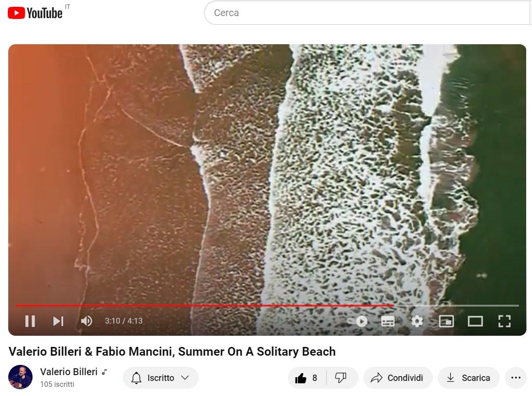Screen dimensions: 532x396
Task: Open the Condividi share dialog
Action: tap(397, 378)
